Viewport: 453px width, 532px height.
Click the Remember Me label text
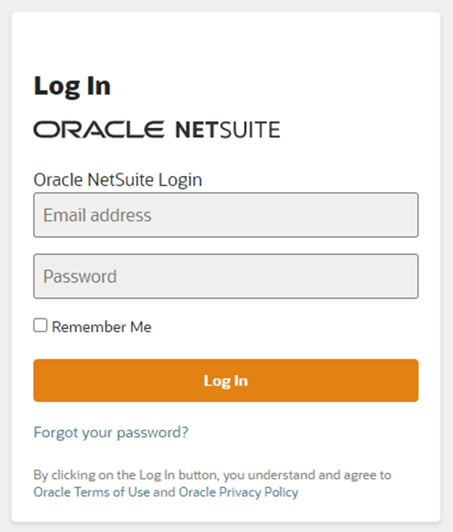[x=101, y=327]
